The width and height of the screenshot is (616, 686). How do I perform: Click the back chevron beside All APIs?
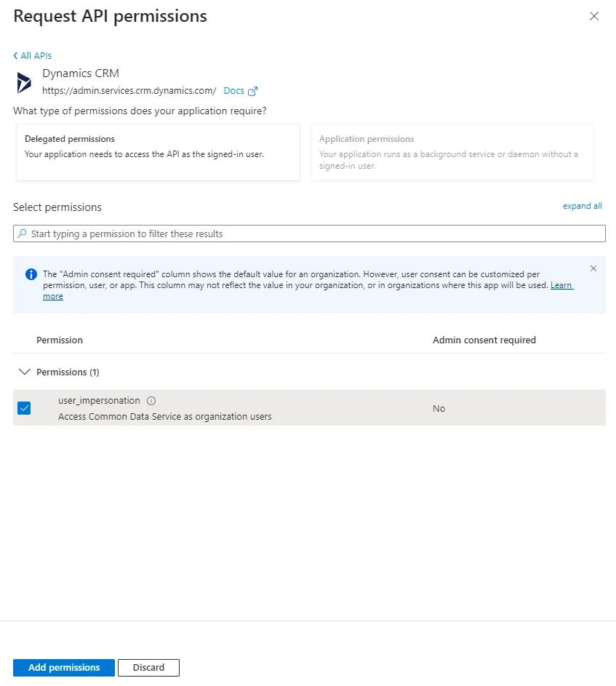click(16, 55)
